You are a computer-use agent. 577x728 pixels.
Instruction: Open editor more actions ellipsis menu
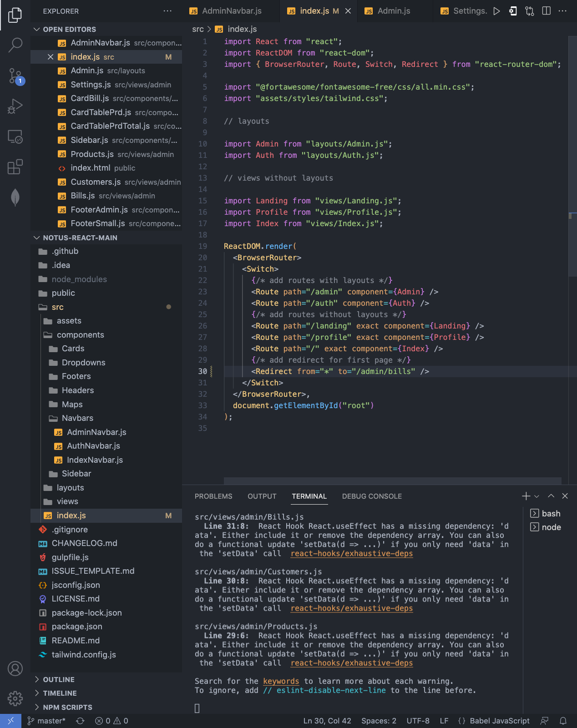coord(563,11)
